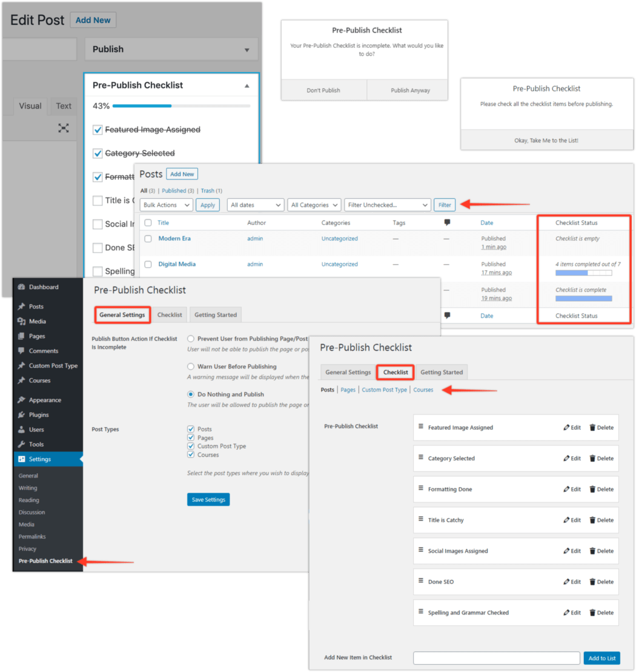
Task: Switch to the Visual editor tab
Action: pos(30,106)
